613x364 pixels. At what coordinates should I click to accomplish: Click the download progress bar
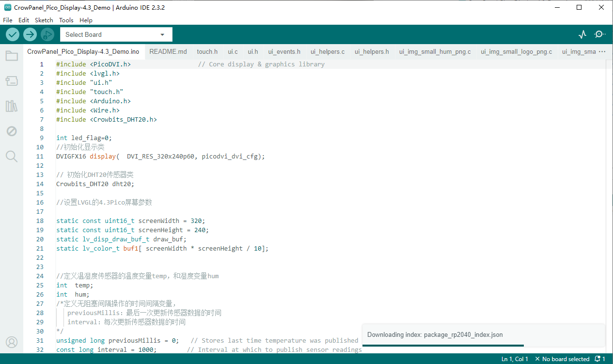[443, 346]
